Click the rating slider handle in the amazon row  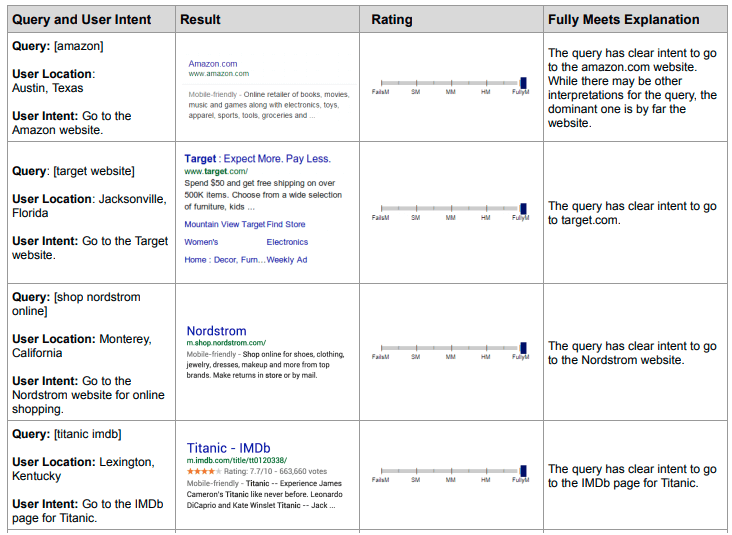[x=523, y=83]
